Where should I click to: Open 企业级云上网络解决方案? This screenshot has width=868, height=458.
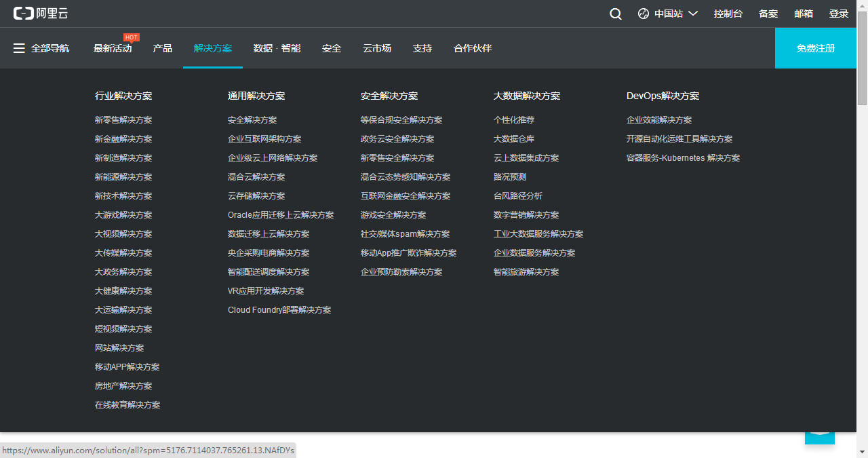pyautogui.click(x=273, y=158)
